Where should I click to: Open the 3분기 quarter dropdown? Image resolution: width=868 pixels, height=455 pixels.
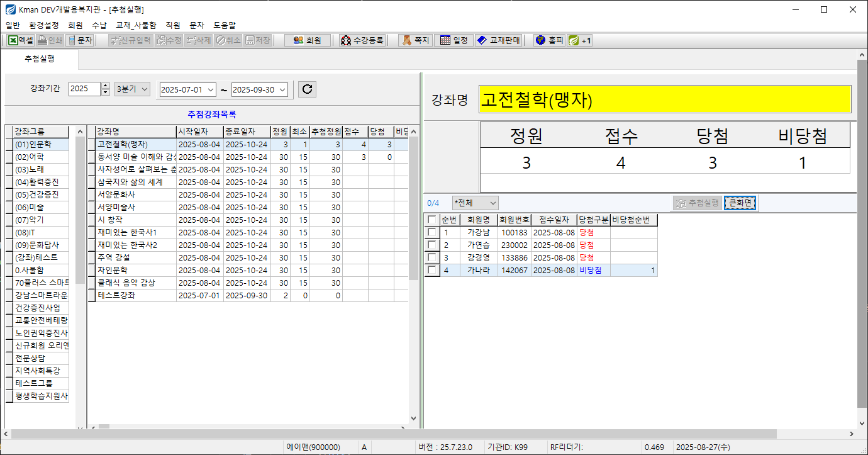tap(132, 89)
